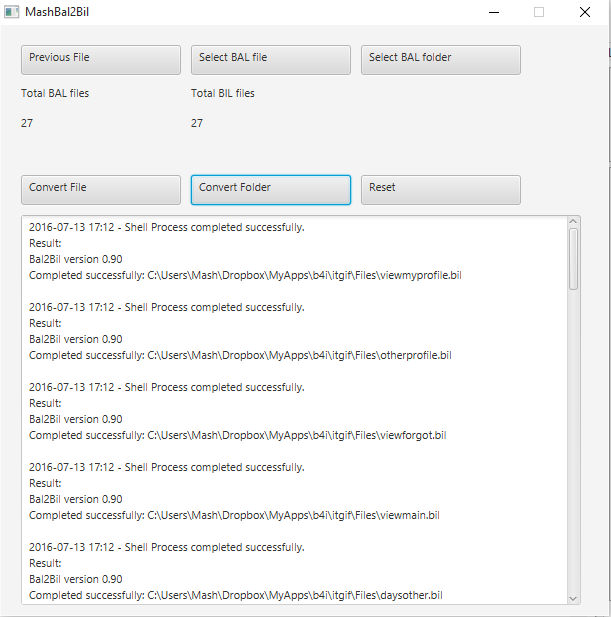Click the viewmyprofile.bil completed line in log

coord(245,275)
